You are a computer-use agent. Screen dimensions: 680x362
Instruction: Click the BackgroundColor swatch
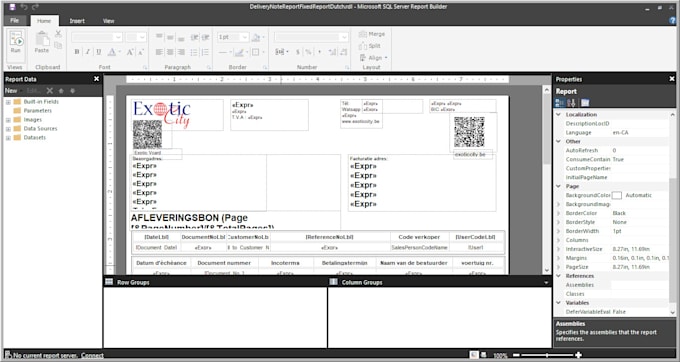[616, 196]
